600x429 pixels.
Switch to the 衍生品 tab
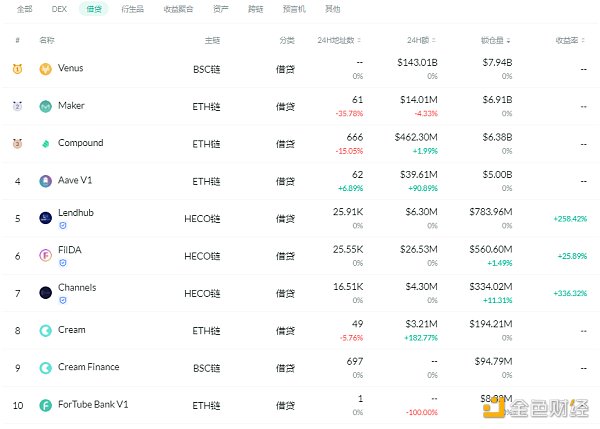[x=130, y=10]
